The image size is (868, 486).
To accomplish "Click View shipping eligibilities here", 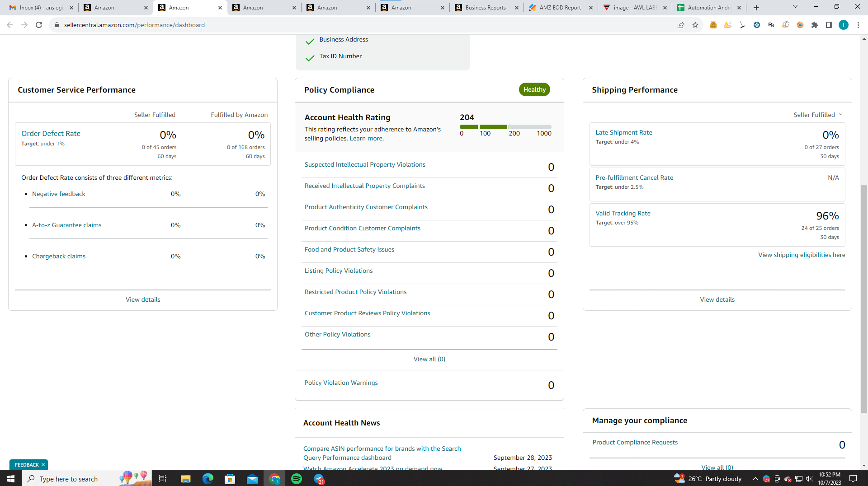I will click(801, 255).
